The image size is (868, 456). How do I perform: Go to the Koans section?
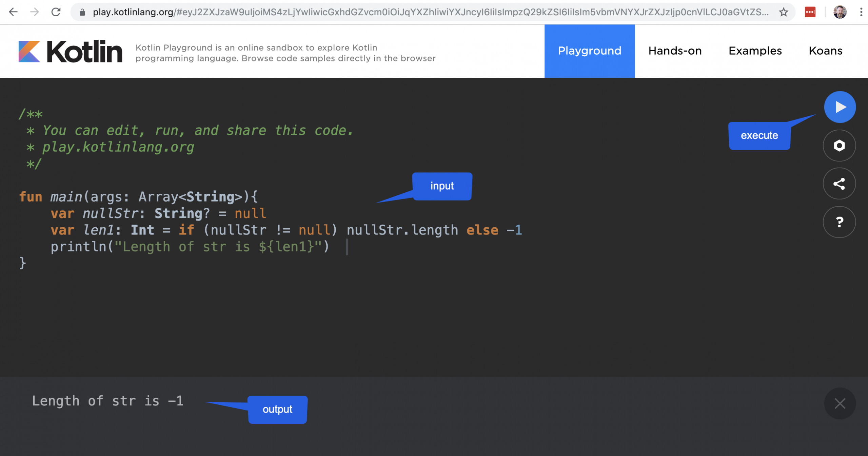[x=825, y=51]
